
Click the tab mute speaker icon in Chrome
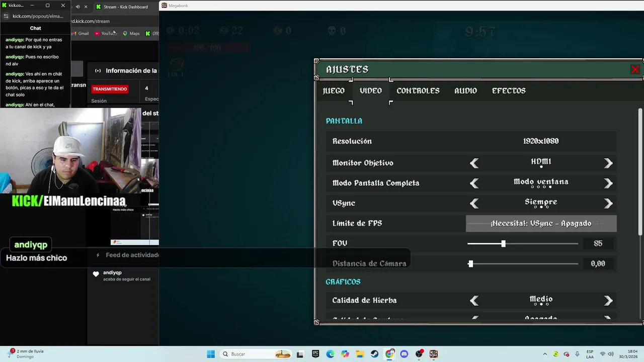pos(77,7)
